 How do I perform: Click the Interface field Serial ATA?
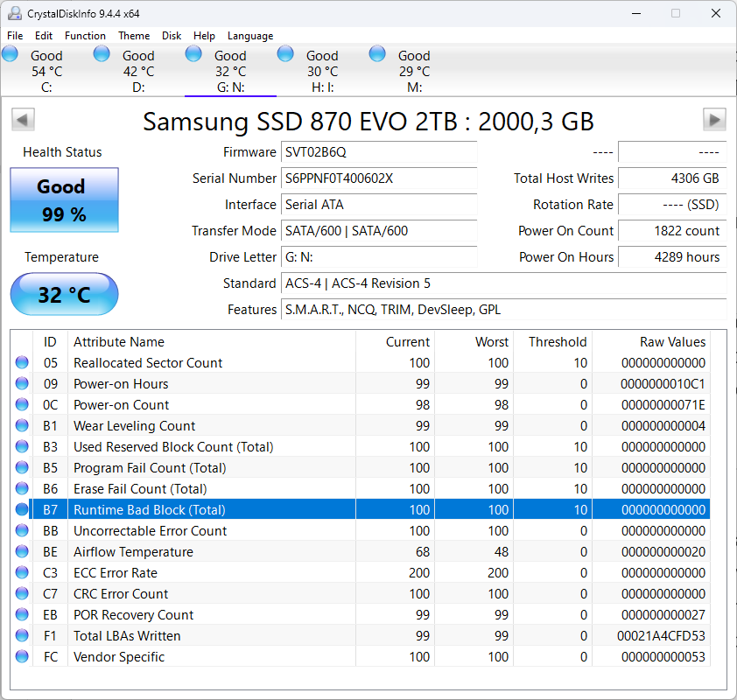pyautogui.click(x=379, y=205)
